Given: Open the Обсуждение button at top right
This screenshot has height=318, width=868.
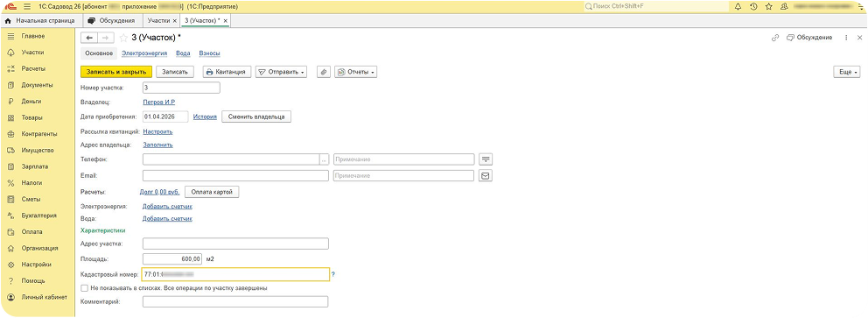Looking at the screenshot, I should (809, 38).
